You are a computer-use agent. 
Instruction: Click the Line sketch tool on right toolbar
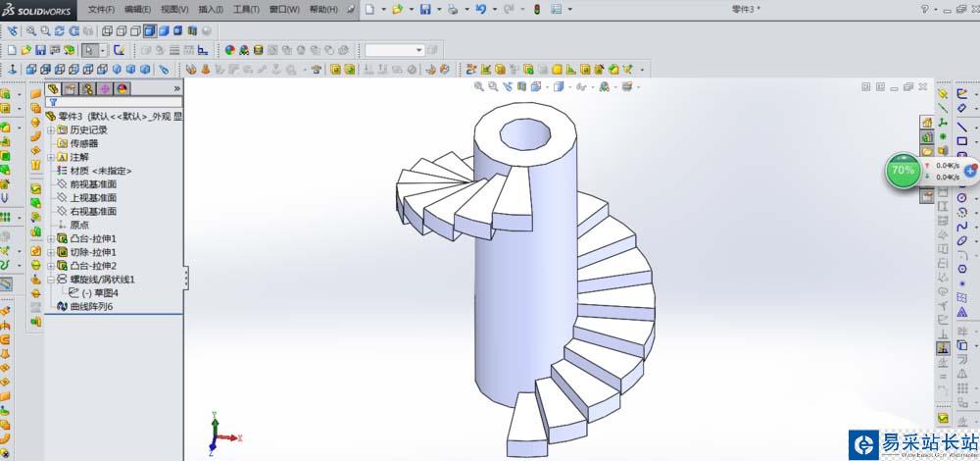click(962, 127)
